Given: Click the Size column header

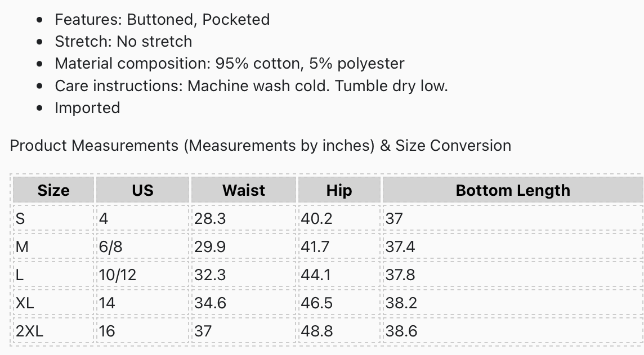Looking at the screenshot, I should click(x=54, y=190).
